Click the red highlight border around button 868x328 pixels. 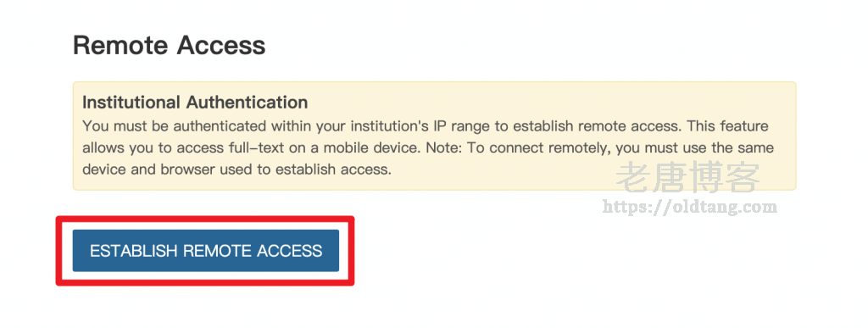click(205, 219)
